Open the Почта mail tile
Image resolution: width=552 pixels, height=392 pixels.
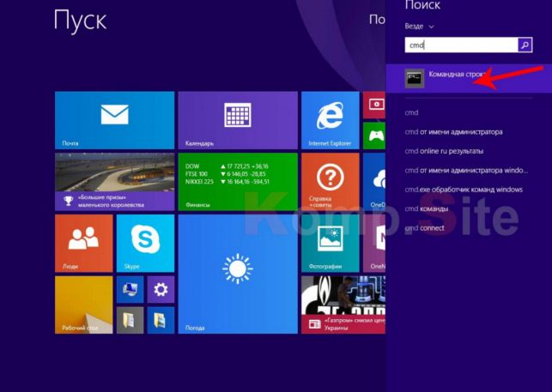(x=114, y=120)
